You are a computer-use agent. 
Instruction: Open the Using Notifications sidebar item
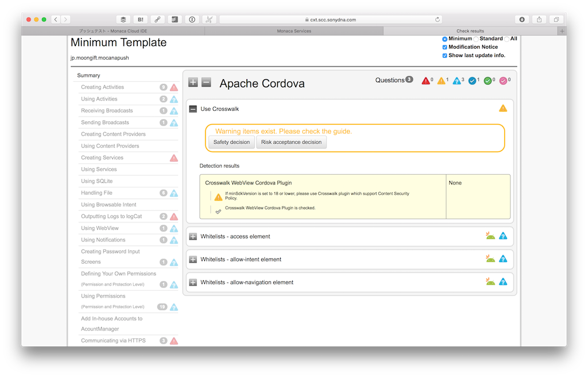(x=103, y=240)
